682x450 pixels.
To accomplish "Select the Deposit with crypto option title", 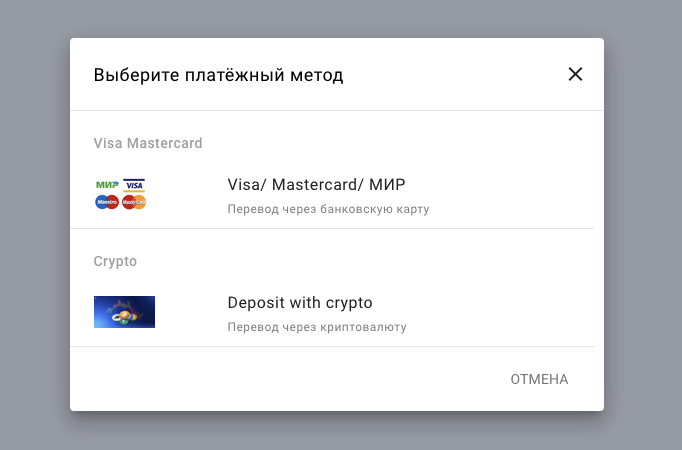I will (300, 303).
